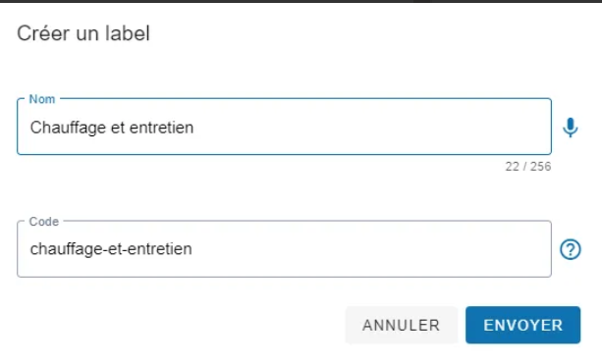Viewport: 602px width, 364px height.
Task: Click the microphone voice input icon
Action: click(x=571, y=128)
